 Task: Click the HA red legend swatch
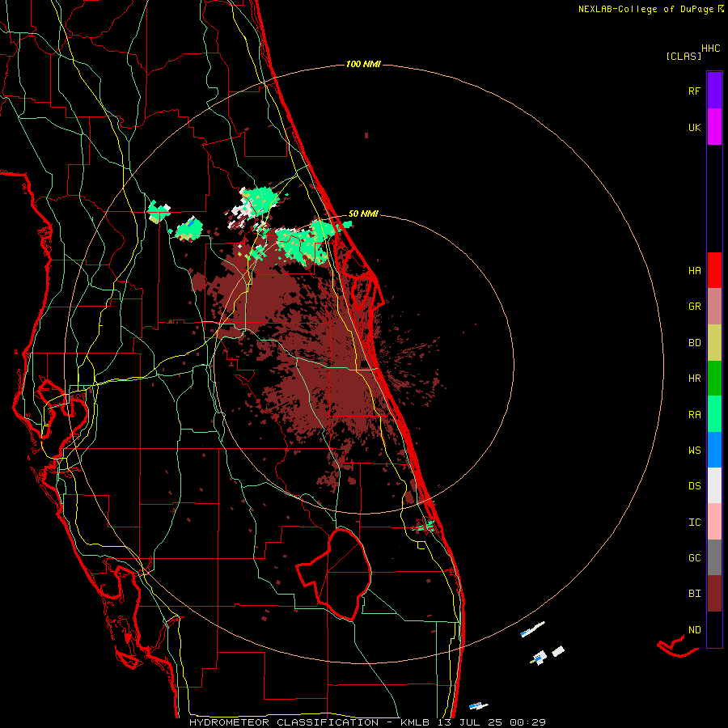coord(714,270)
